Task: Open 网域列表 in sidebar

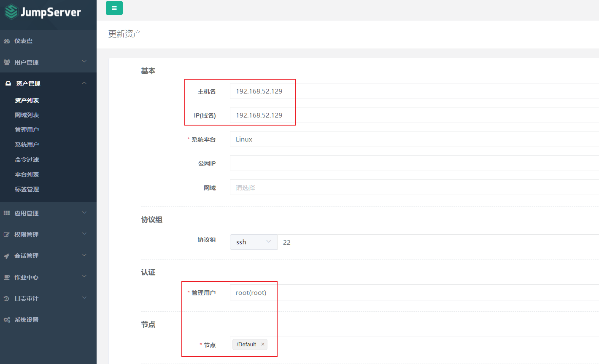Action: pyautogui.click(x=27, y=115)
